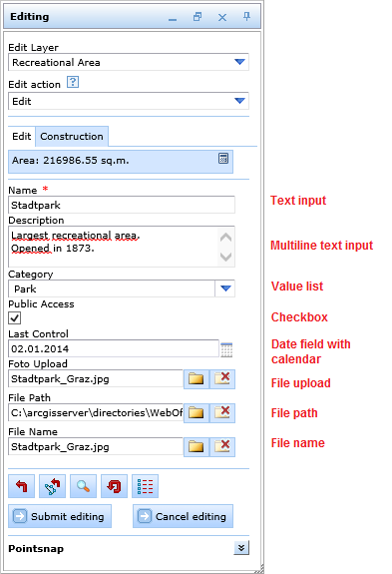Screen dimensions: 392x574
Task: Open the Edit Layer dropdown
Action: pyautogui.click(x=239, y=62)
